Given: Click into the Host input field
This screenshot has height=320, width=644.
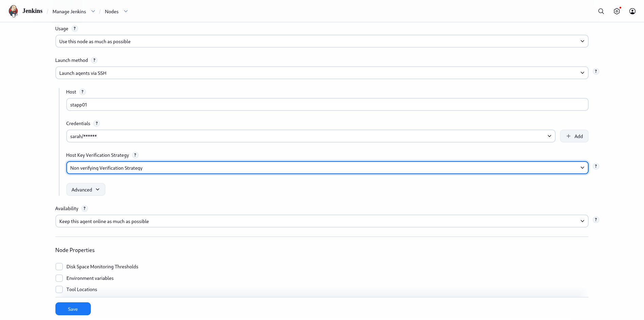Looking at the screenshot, I should point(327,105).
